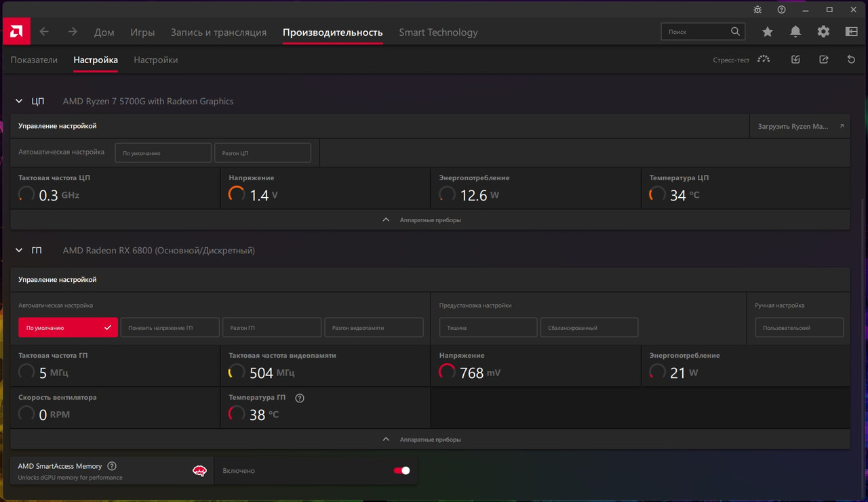The image size is (868, 502).
Task: Open notifications bell icon
Action: pyautogui.click(x=795, y=32)
